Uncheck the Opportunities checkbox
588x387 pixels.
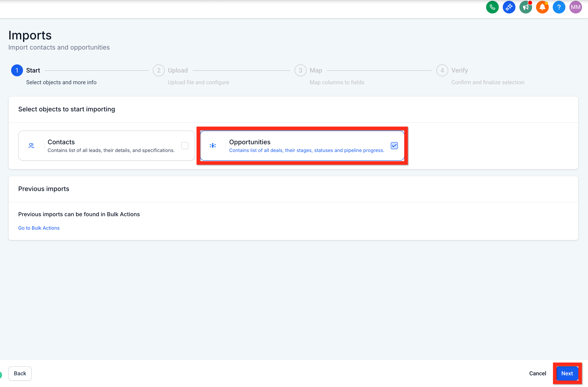click(x=394, y=146)
